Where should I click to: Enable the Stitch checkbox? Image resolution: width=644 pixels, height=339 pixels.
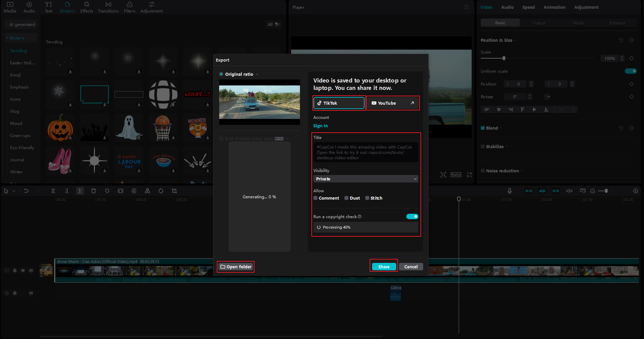tap(367, 198)
